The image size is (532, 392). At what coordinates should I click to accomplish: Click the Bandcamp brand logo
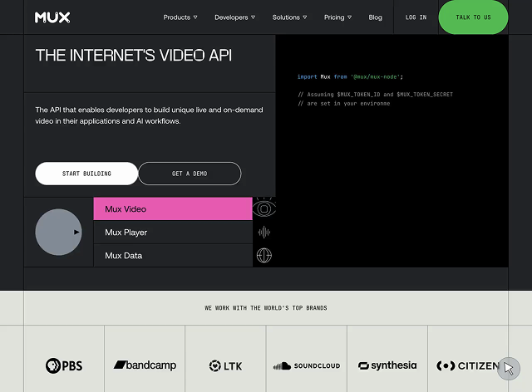coord(145,365)
